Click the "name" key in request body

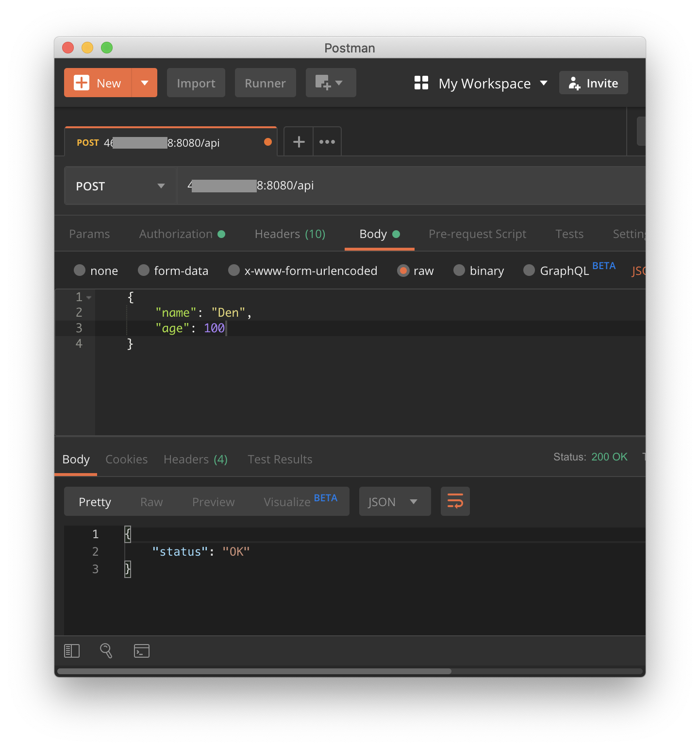(x=176, y=313)
